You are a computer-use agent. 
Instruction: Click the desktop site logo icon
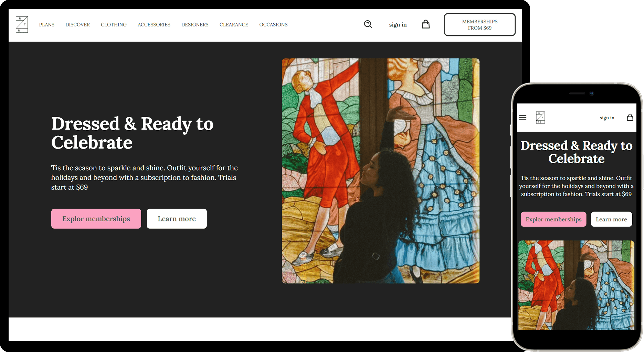pyautogui.click(x=22, y=24)
